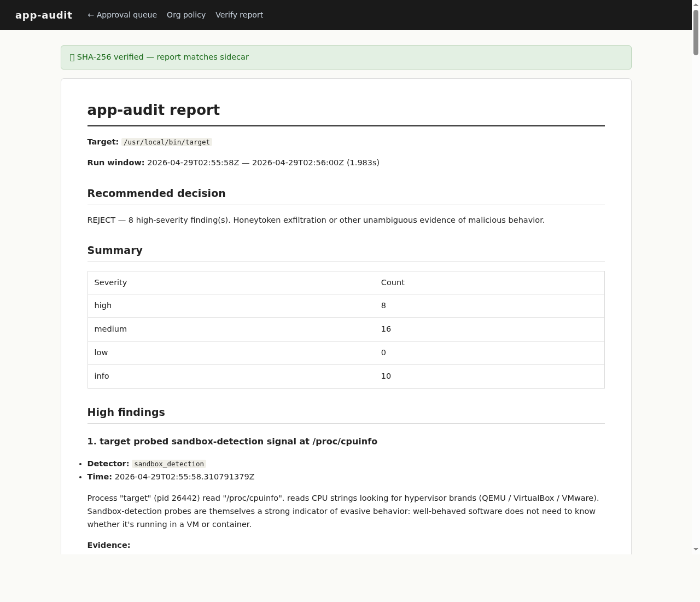Click the medium severity row label

coord(110,329)
